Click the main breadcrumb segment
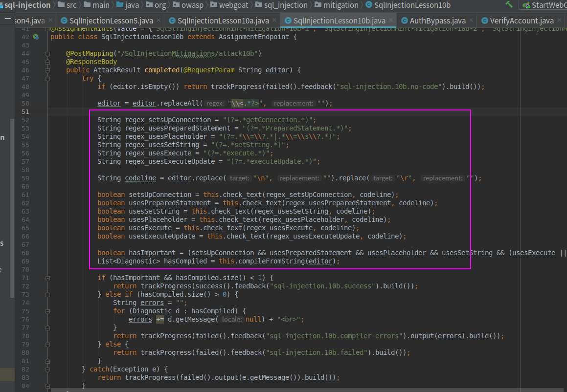The width and height of the screenshot is (567, 392). [101, 5]
